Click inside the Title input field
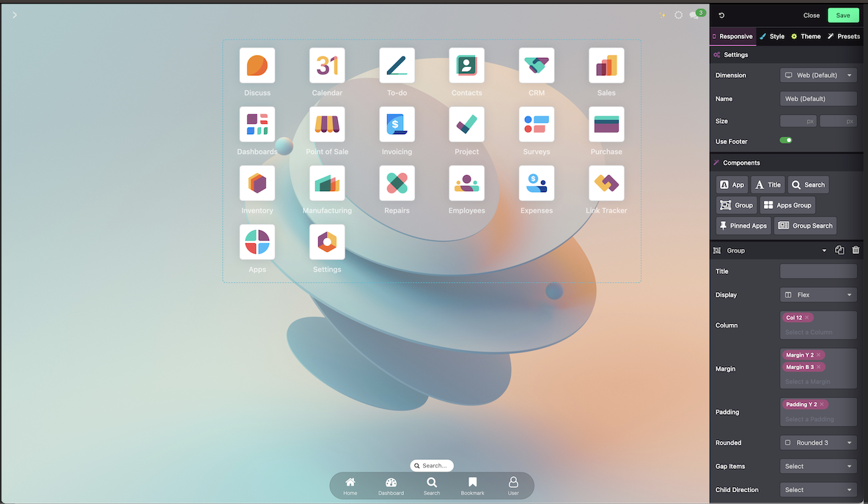The image size is (868, 504). 817,271
